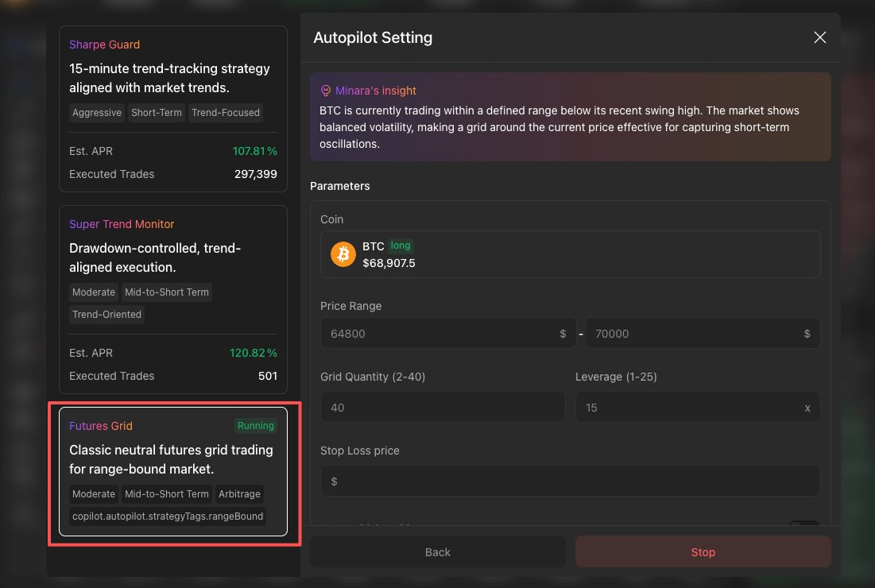This screenshot has height=588, width=875.
Task: Click the long tag next to BTC
Action: click(400, 246)
